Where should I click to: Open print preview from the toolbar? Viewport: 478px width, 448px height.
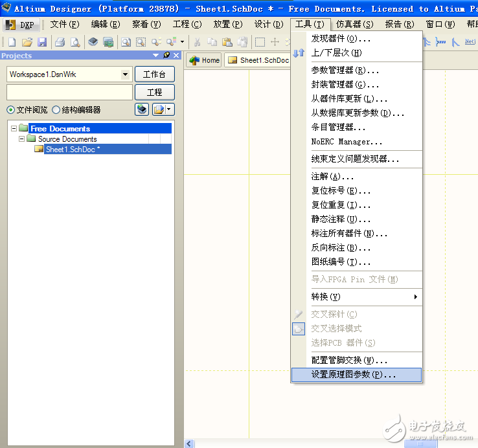pyautogui.click(x=75, y=41)
